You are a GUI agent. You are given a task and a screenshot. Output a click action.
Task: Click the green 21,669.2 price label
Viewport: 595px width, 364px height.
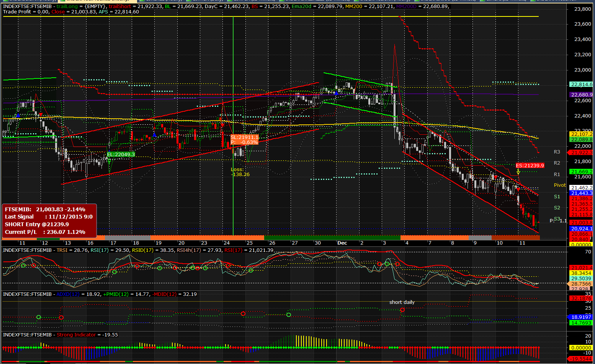581,171
